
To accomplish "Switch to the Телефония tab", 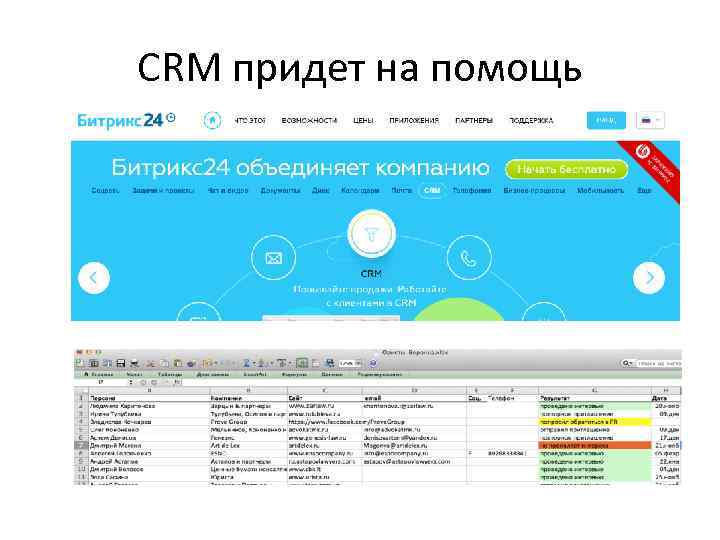I will pos(472,190).
